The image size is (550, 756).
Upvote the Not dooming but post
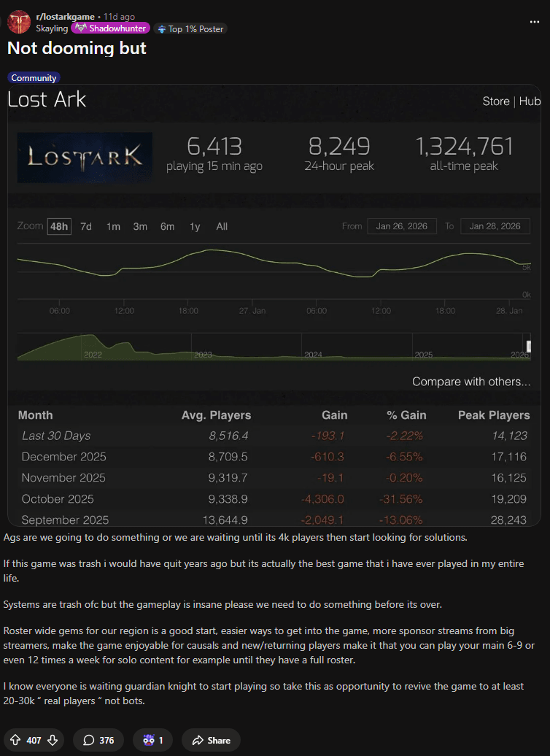(x=16, y=740)
